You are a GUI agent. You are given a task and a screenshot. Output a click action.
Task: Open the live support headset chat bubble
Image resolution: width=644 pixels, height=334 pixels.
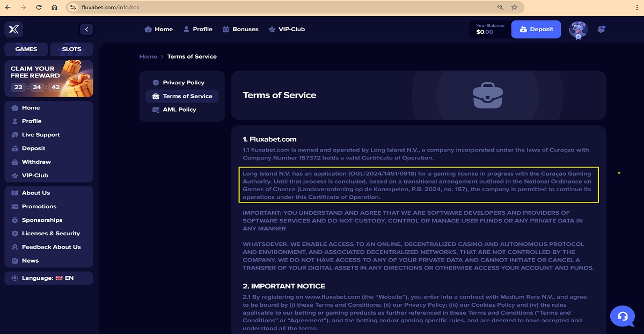point(623,316)
